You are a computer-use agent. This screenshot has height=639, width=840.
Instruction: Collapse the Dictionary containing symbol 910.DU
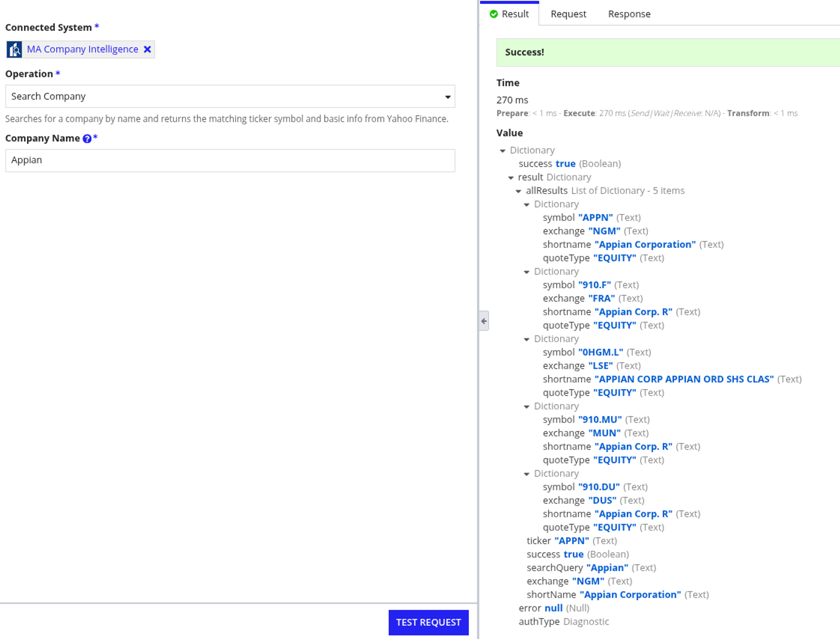(526, 474)
